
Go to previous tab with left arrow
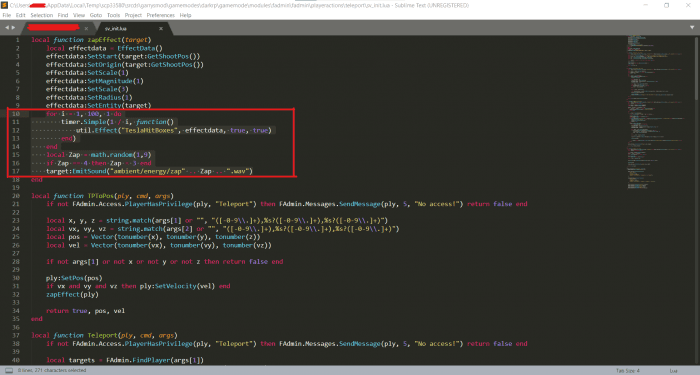tap(7, 28)
